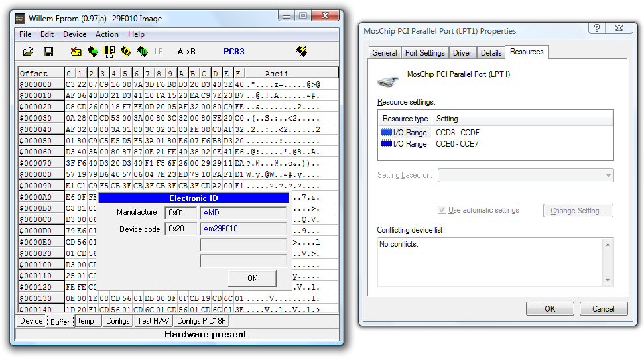Open the Action menu
Viewport: 644px width, 358px height.
tap(107, 34)
